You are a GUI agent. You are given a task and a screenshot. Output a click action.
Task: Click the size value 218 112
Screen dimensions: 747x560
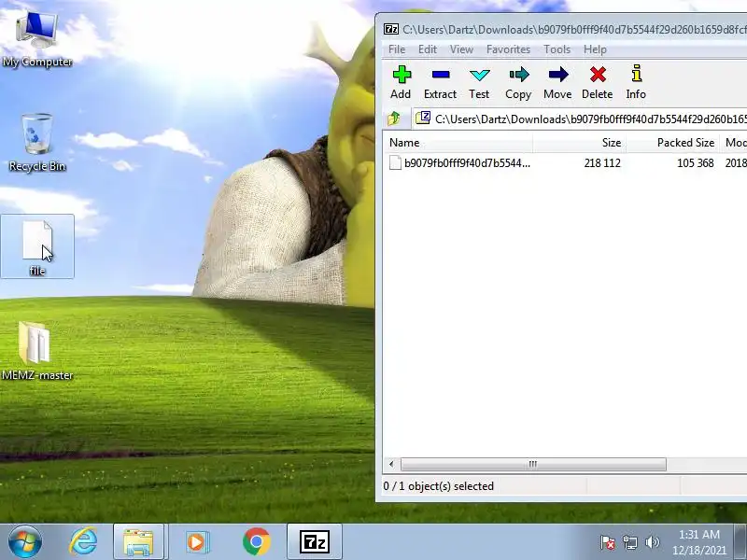[x=602, y=162]
